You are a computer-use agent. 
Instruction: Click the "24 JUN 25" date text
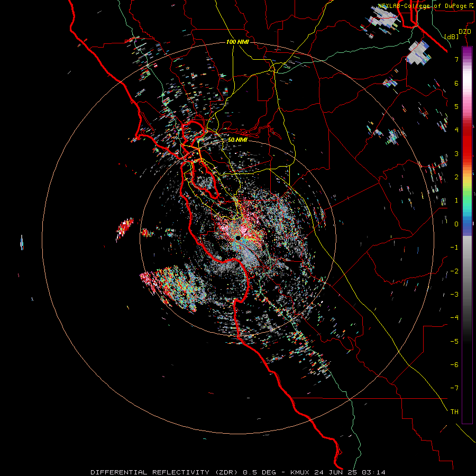pos(336,472)
